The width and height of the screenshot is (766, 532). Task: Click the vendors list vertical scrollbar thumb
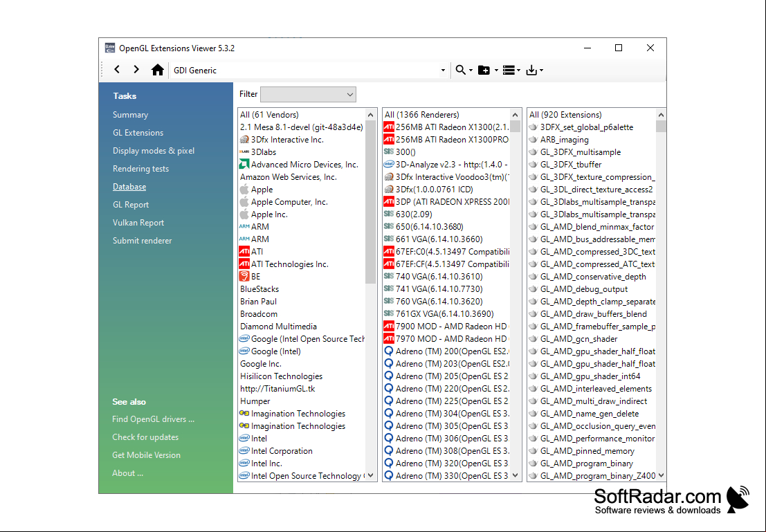tap(370, 202)
